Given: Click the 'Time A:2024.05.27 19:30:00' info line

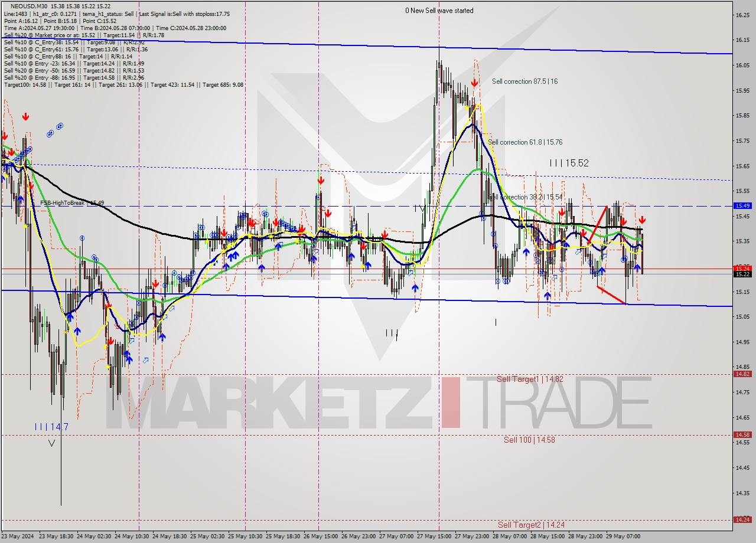Looking at the screenshot, I should (x=115, y=28).
